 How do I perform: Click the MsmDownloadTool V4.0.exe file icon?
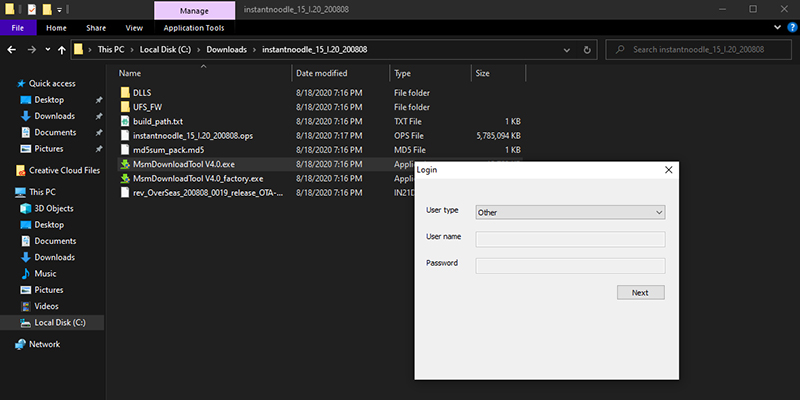coord(125,164)
